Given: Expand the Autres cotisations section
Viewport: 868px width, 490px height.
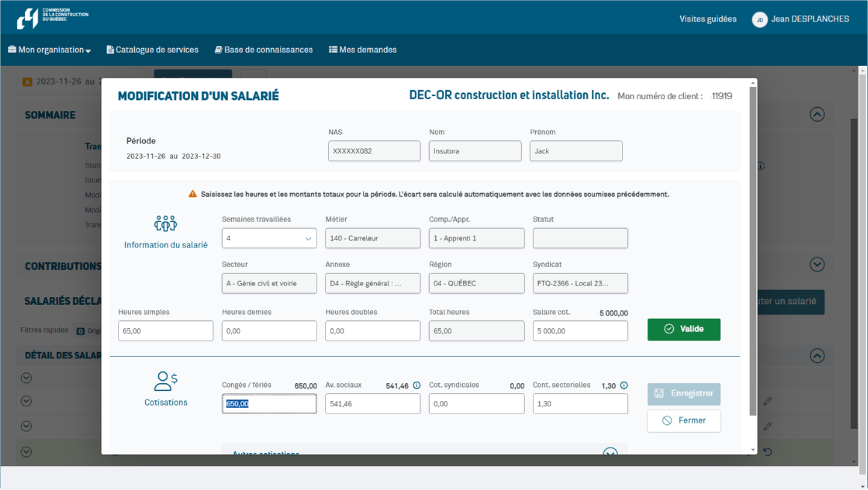Looking at the screenshot, I should point(610,453).
